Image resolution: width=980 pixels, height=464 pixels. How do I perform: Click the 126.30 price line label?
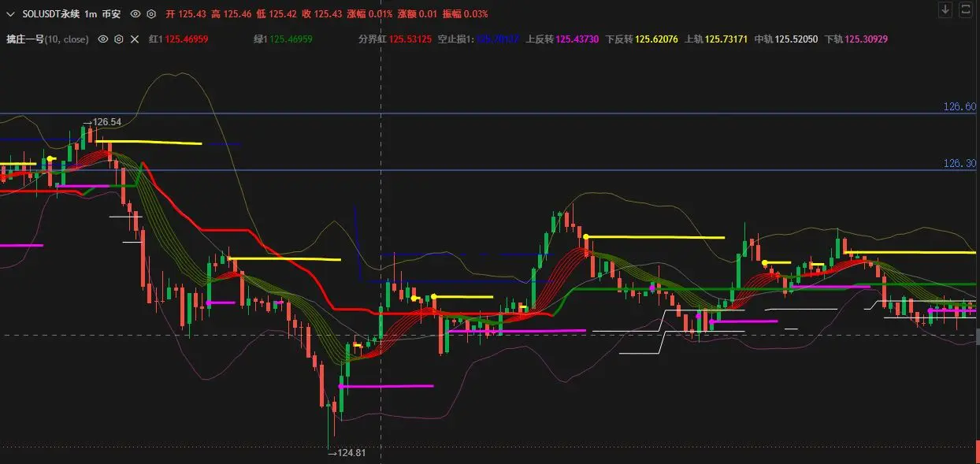(960, 164)
